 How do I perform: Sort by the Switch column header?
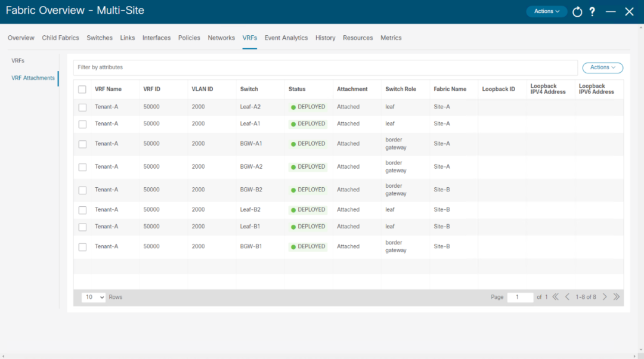tap(249, 89)
